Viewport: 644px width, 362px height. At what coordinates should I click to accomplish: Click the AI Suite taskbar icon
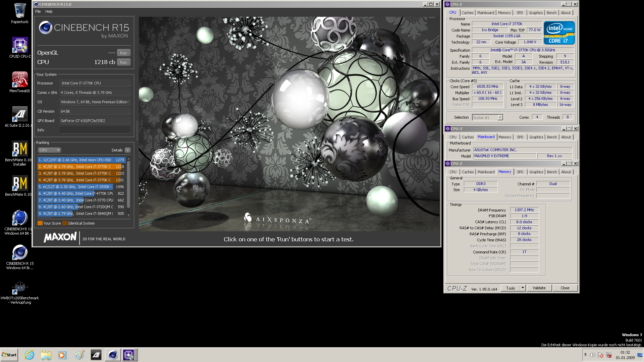[96, 355]
